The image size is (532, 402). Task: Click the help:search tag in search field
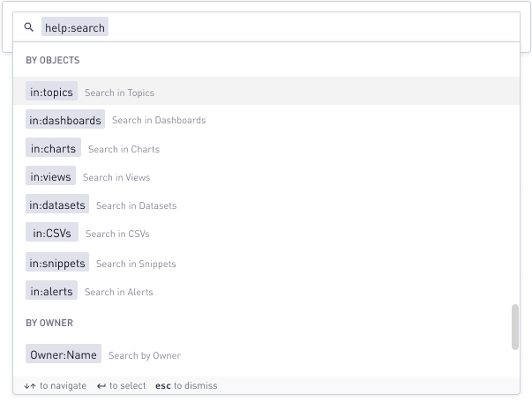[75, 26]
